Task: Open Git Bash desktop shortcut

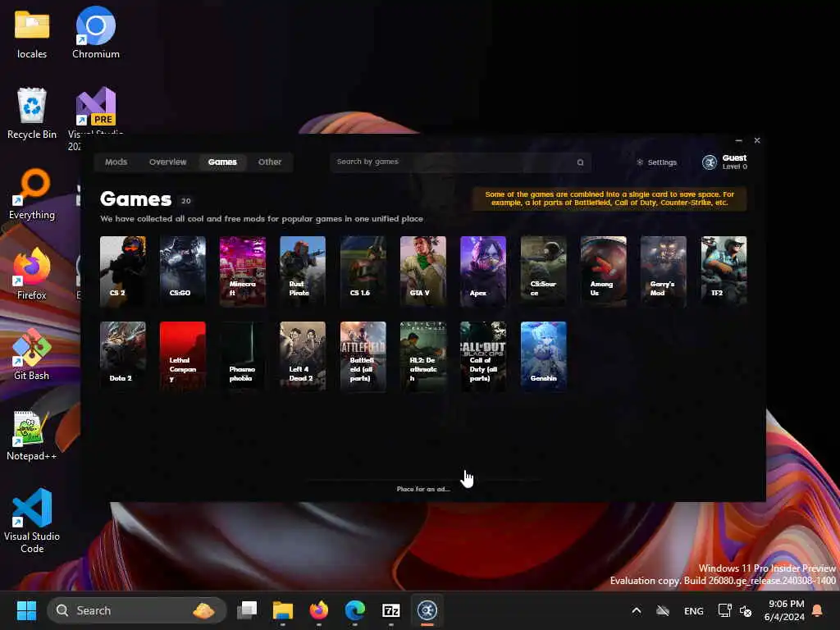Action: coord(32,354)
